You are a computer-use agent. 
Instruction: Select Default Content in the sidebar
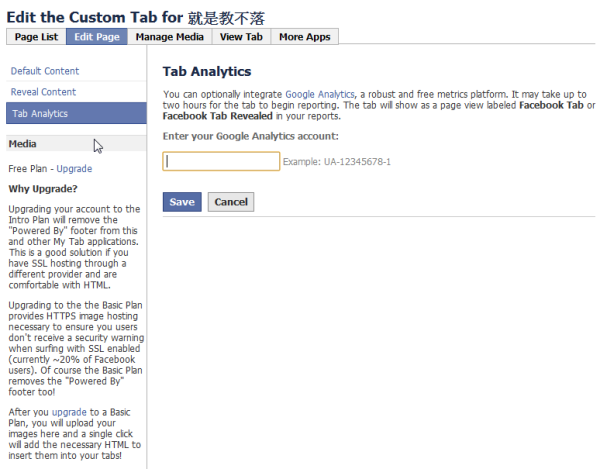[x=44, y=71]
